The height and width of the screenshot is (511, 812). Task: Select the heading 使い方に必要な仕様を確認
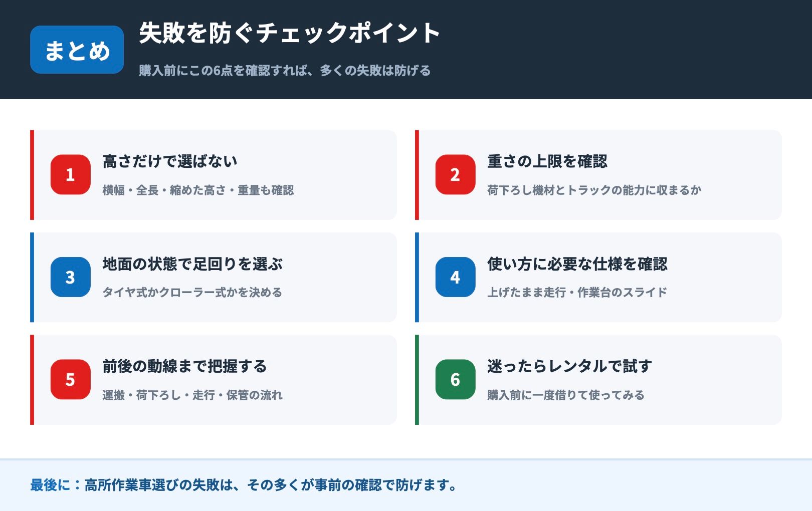point(577,264)
